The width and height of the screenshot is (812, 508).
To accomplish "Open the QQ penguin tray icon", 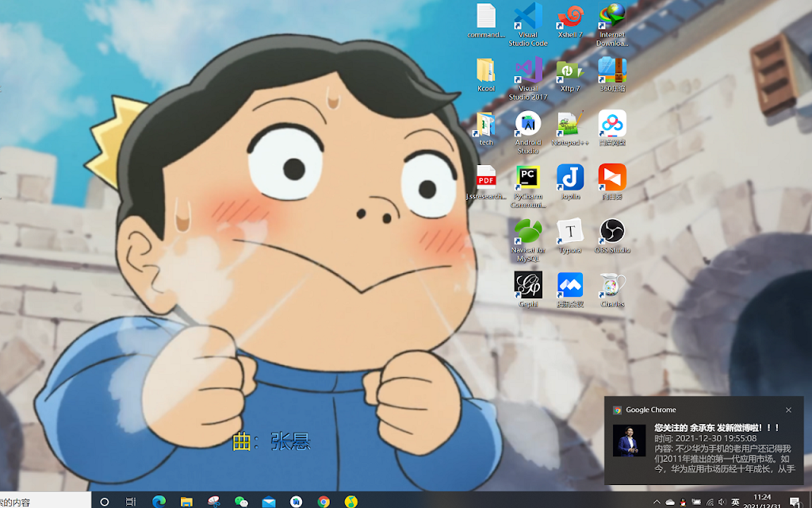I will [x=683, y=502].
